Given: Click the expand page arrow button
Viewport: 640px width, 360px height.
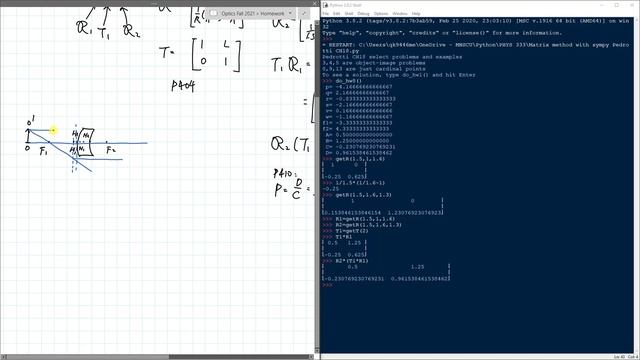Looking at the screenshot, I should pos(303,13).
